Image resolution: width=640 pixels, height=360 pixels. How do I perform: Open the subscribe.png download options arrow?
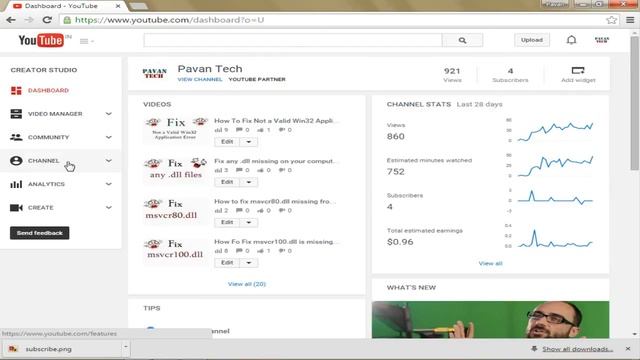(x=126, y=347)
